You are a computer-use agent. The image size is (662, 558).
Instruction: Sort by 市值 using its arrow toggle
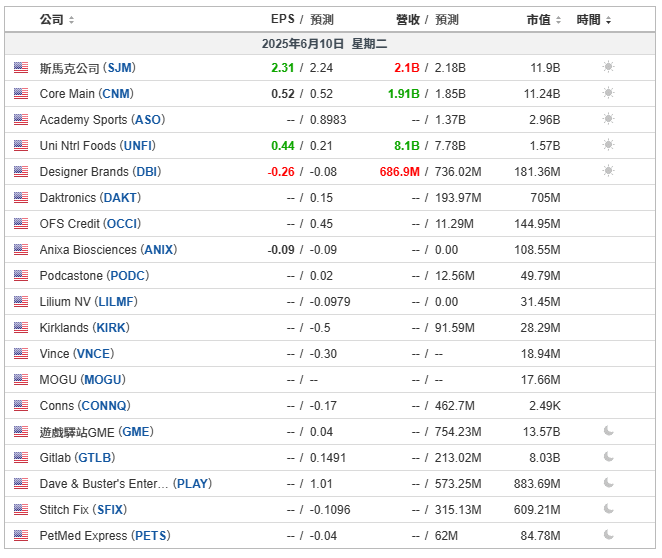click(558, 20)
